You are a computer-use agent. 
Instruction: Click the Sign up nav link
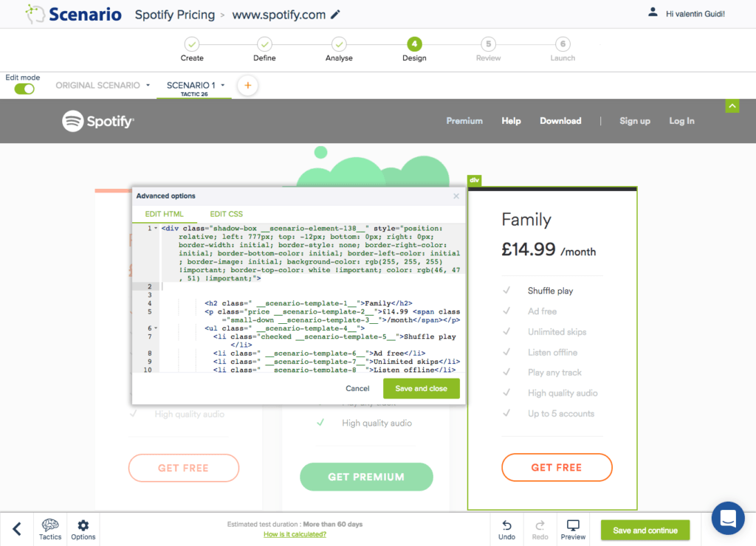tap(634, 121)
